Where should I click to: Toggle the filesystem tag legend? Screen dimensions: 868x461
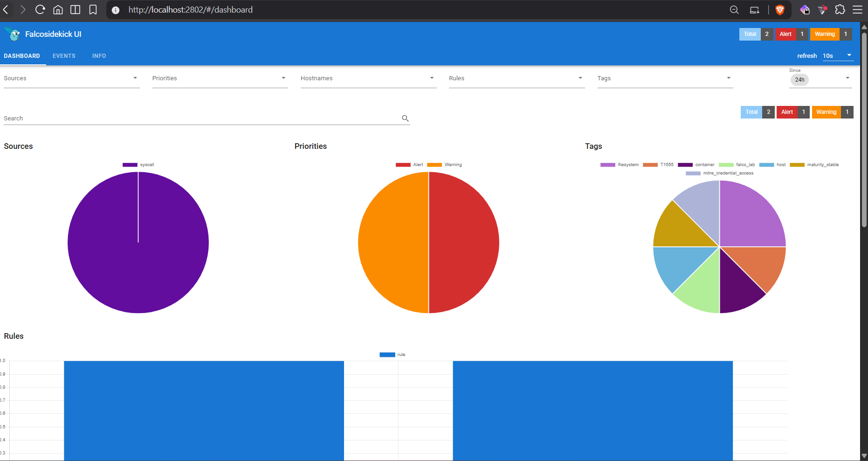[x=620, y=165]
